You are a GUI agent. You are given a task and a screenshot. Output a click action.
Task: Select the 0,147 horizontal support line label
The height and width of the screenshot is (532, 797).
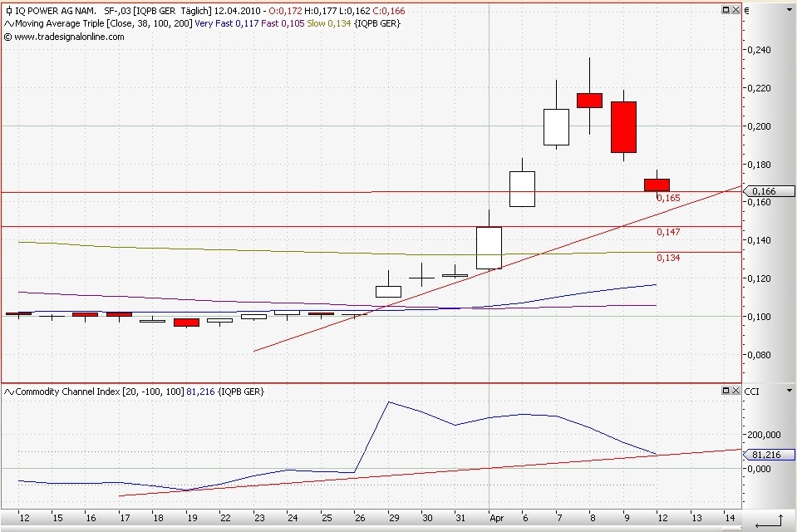(668, 232)
